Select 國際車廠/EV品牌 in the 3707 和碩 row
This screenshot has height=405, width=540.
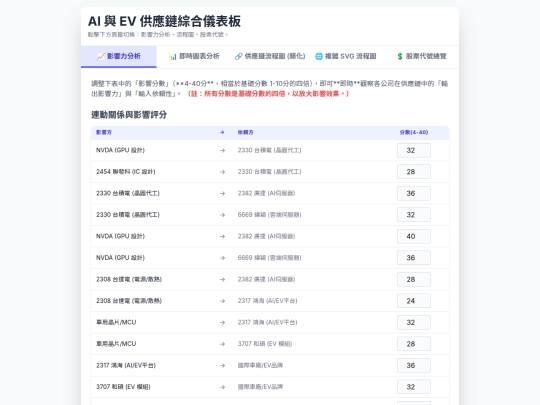[260, 387]
